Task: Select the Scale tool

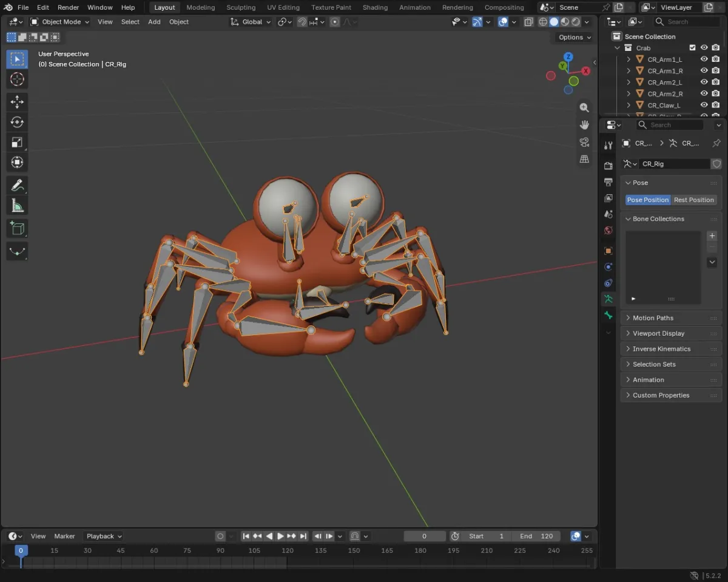Action: coord(17,142)
